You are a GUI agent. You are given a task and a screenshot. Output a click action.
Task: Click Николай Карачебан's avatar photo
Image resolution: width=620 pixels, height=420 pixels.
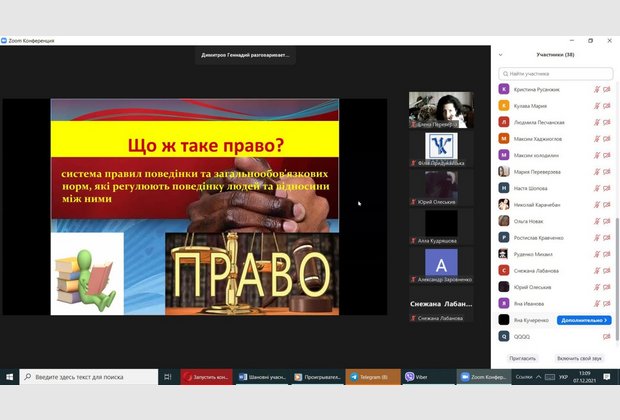[x=504, y=204]
